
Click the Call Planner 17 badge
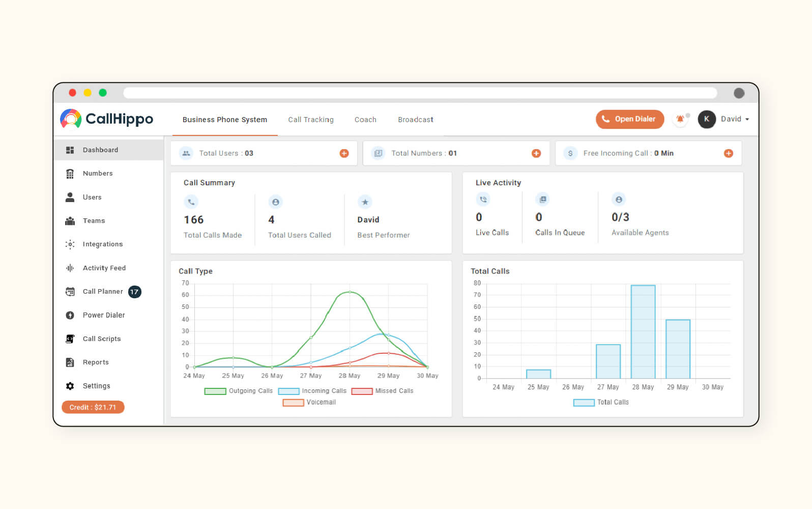coord(134,292)
